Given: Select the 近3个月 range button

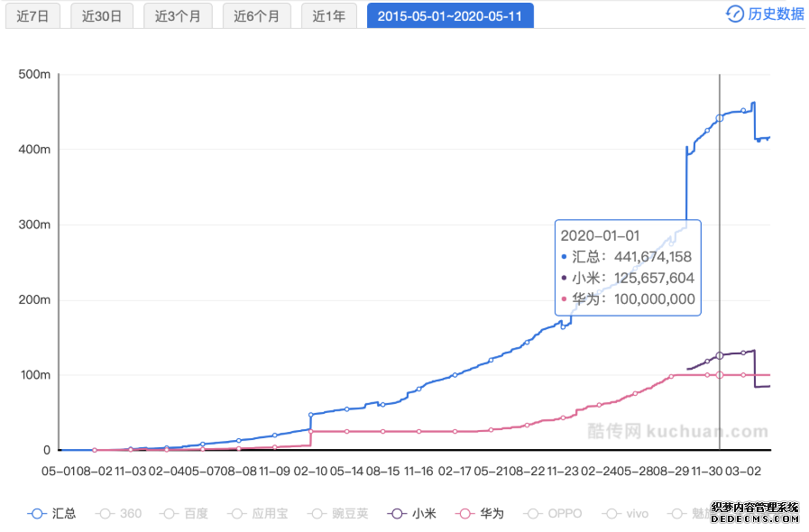Looking at the screenshot, I should tap(178, 15).
